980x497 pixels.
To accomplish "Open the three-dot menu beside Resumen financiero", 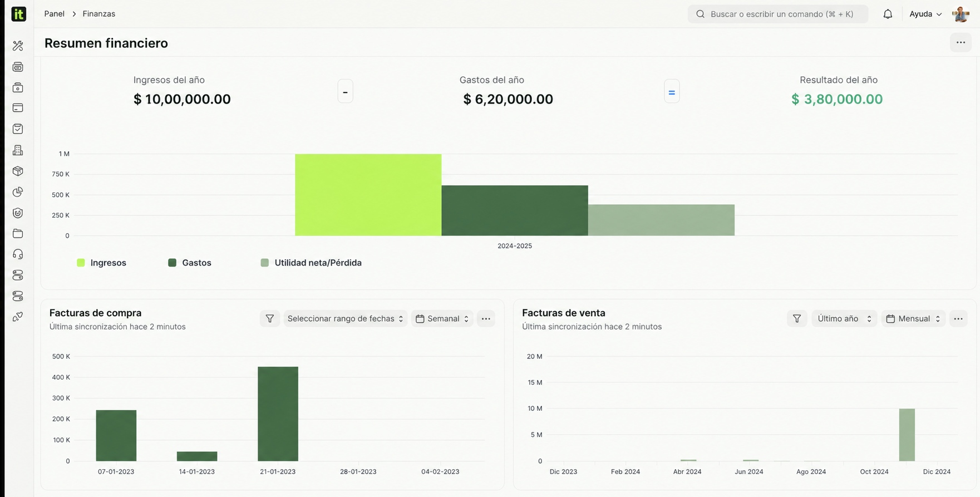I will tap(961, 42).
